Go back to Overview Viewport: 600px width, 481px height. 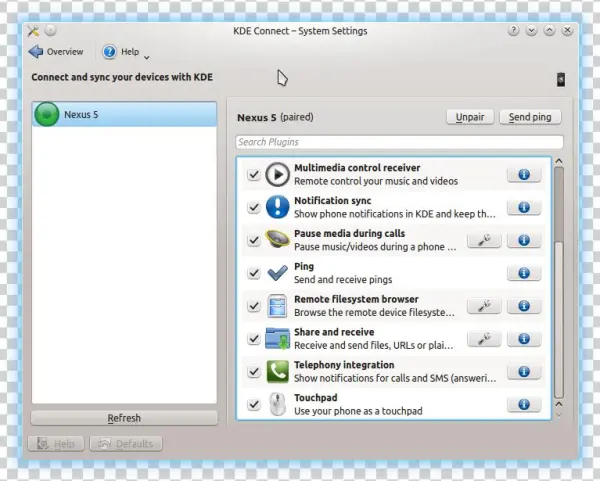[56, 52]
